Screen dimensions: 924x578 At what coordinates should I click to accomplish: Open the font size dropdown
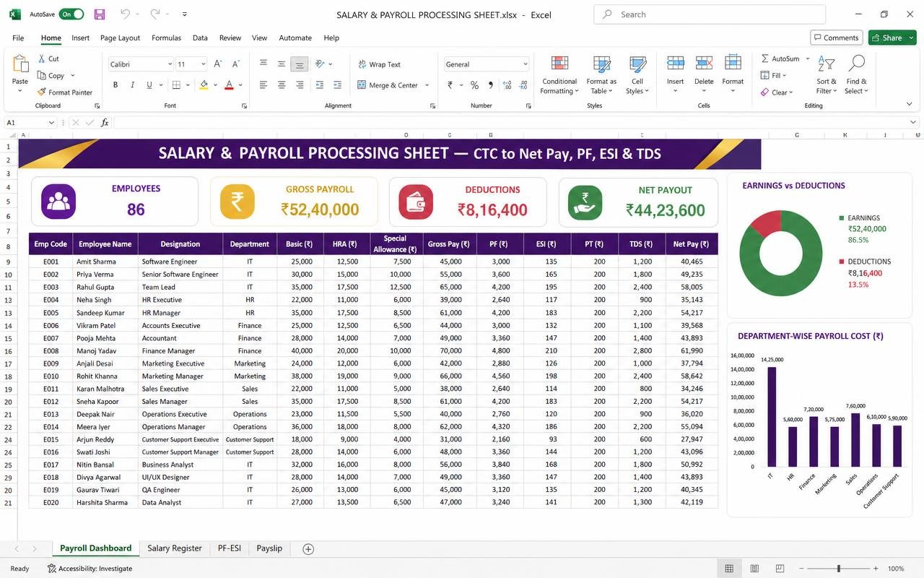(204, 64)
